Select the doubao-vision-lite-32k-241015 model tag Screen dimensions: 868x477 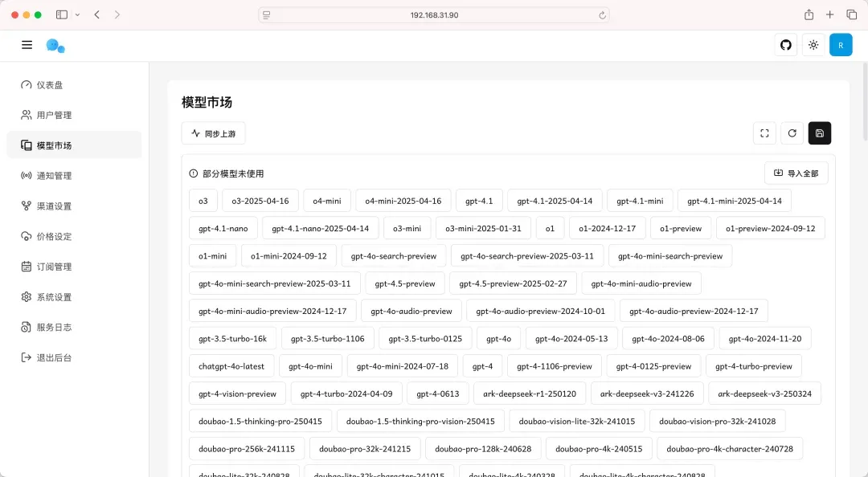[577, 421]
